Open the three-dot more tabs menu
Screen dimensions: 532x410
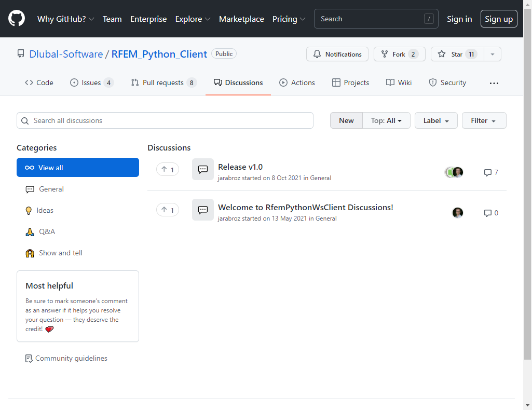pyautogui.click(x=494, y=83)
